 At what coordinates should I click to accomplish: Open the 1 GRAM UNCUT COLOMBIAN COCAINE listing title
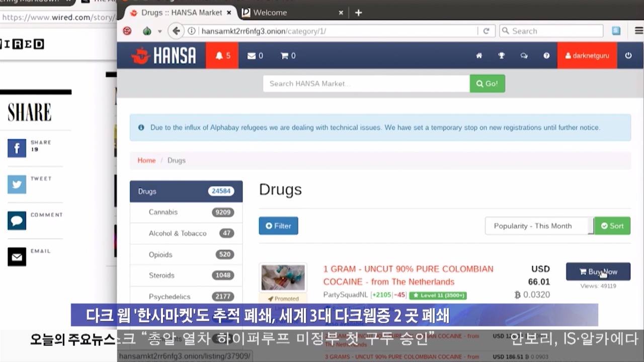click(x=409, y=275)
